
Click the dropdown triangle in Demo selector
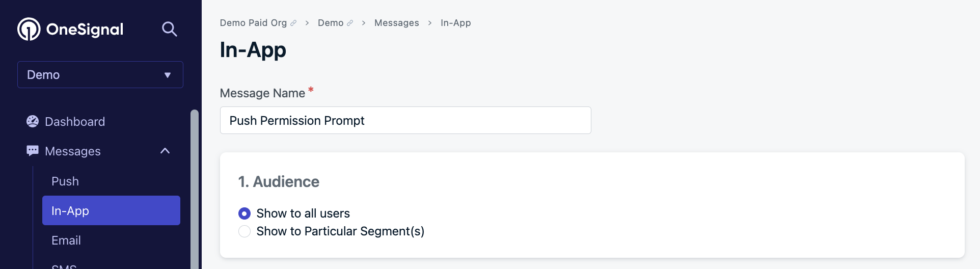point(168,75)
